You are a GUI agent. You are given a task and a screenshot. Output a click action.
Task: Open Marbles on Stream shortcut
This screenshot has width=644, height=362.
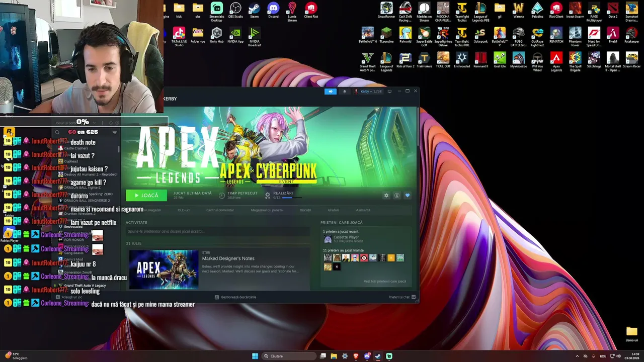[424, 12]
